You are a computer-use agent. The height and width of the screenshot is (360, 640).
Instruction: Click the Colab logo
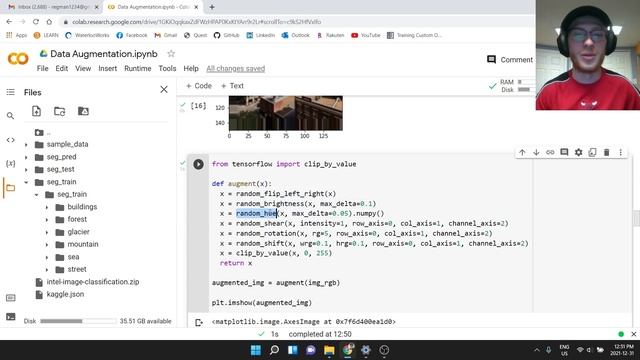pos(18,59)
